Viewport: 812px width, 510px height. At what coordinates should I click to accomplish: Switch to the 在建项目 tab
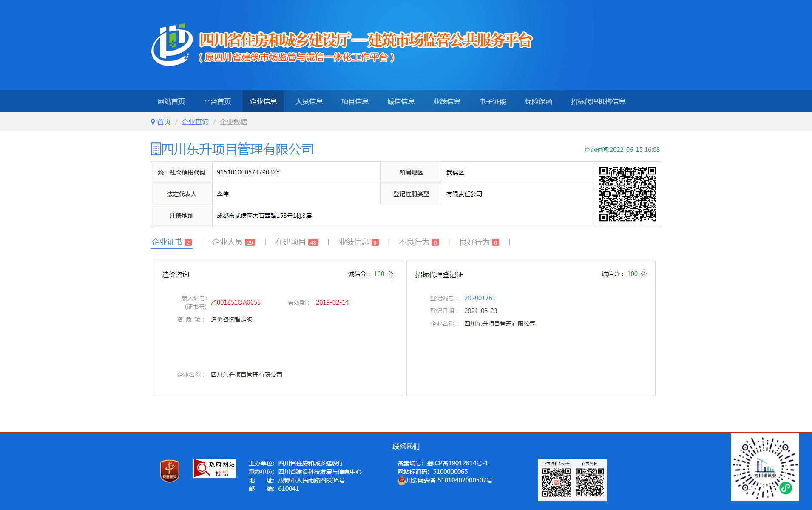click(290, 242)
